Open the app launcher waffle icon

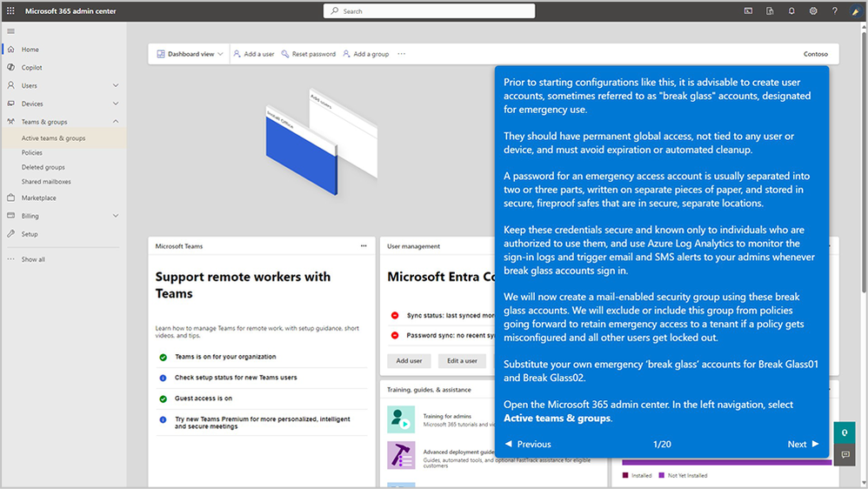[x=10, y=10]
